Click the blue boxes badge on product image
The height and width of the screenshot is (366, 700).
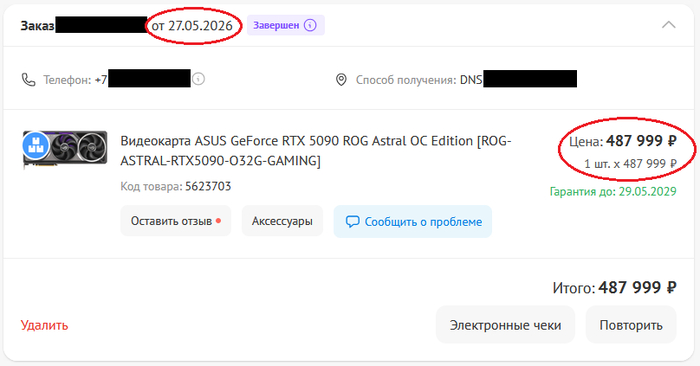(x=36, y=145)
